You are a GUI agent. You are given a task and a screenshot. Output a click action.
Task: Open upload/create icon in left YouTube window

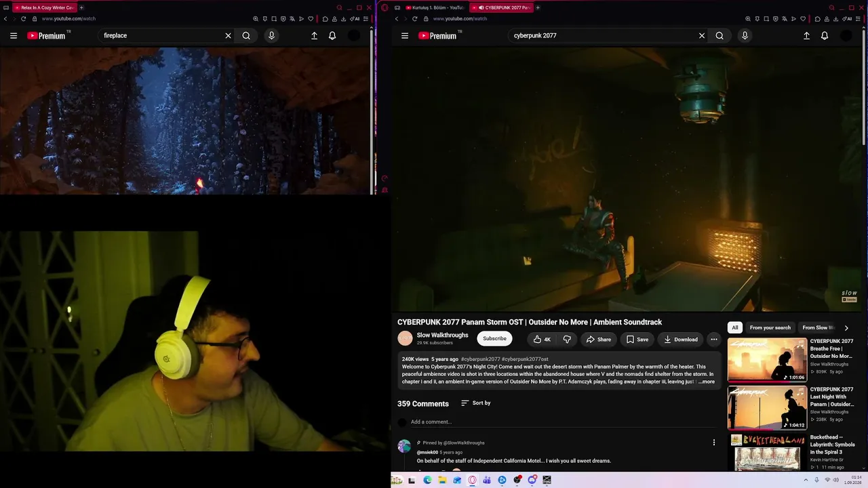[x=314, y=36]
